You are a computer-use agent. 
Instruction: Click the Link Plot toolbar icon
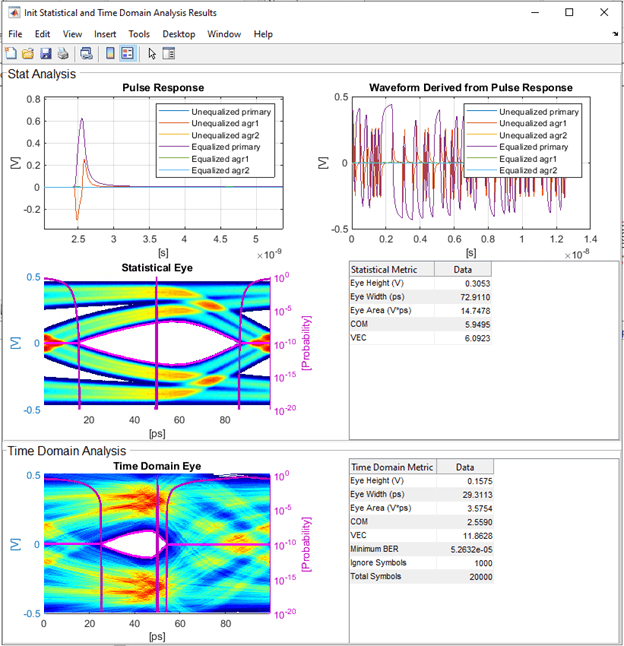coord(86,53)
